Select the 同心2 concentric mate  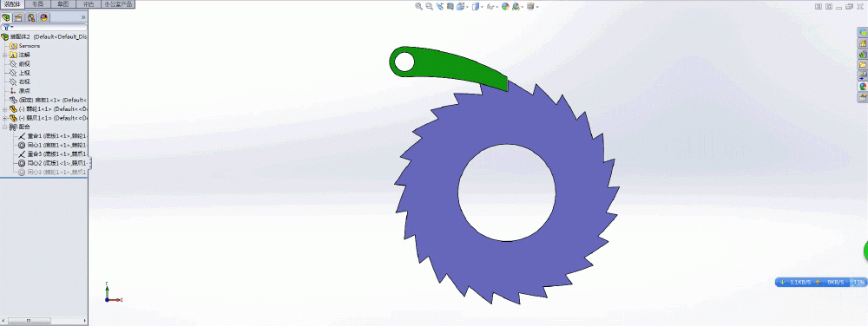click(x=53, y=163)
